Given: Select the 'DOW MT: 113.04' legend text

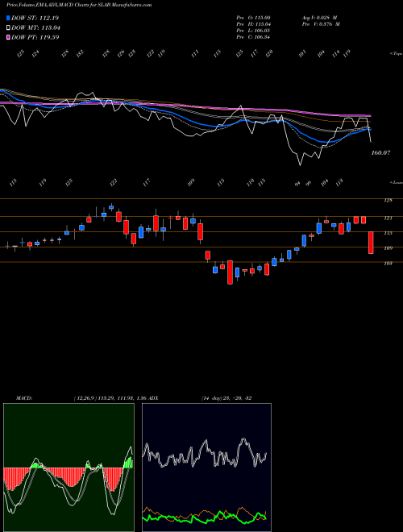Looking at the screenshot, I should (35, 28).
